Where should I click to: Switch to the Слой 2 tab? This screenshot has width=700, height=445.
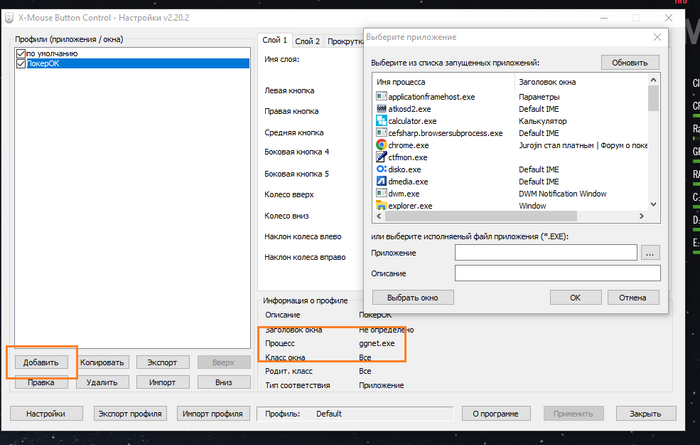click(308, 41)
